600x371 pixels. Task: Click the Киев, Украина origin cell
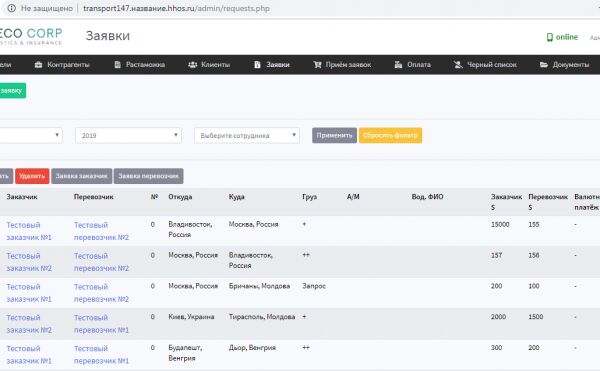tap(191, 317)
